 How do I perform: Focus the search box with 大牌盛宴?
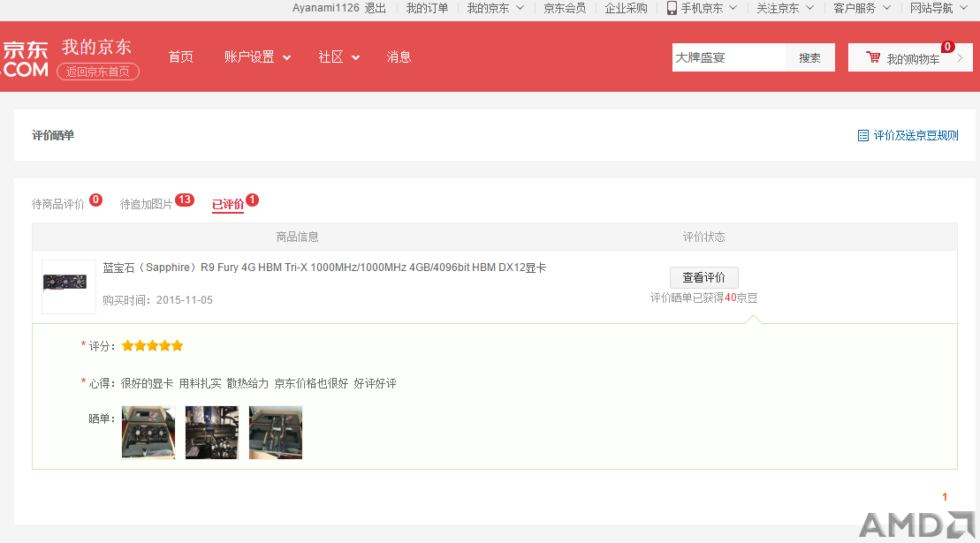[729, 57]
